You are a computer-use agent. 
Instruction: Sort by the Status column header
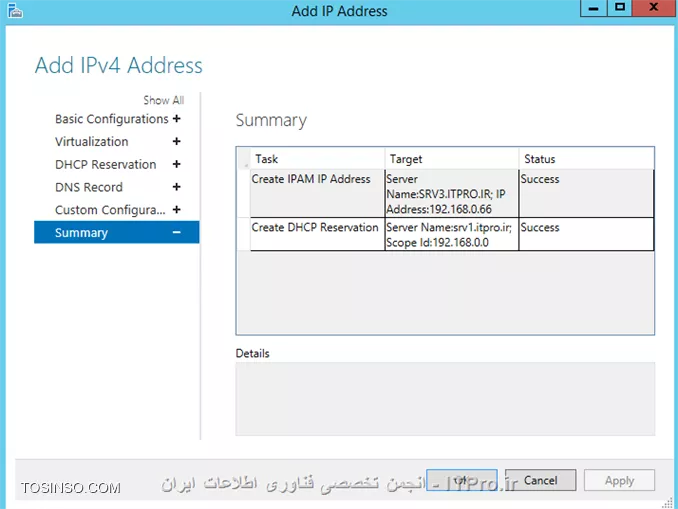click(x=586, y=159)
